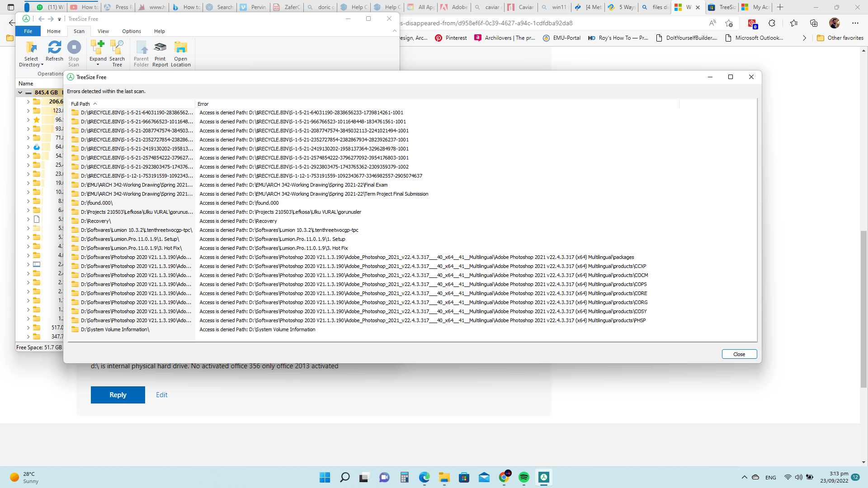The image size is (868, 488).
Task: Switch to the Options ribbon tab
Action: coord(132,31)
